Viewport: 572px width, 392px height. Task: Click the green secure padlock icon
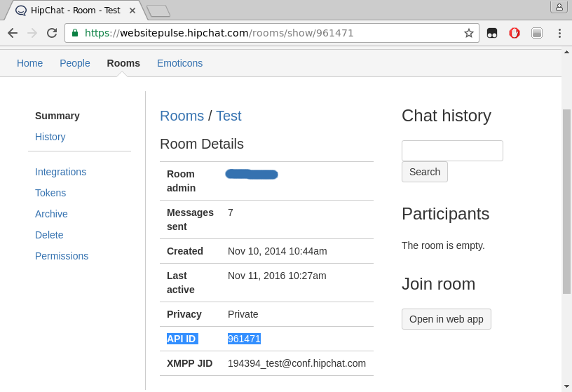click(x=75, y=33)
